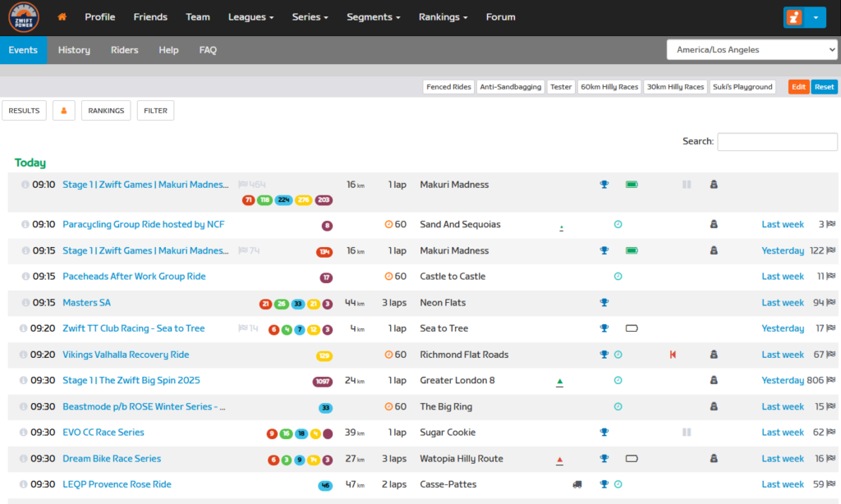Open the America/Los Angeles timezone selector
This screenshot has height=504, width=841.
[x=751, y=50]
